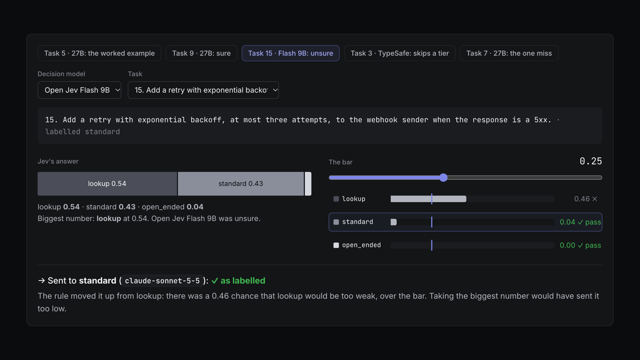Click the claude-sonnet-5-5 model code label
Screen dimensions: 640x360
click(162, 281)
